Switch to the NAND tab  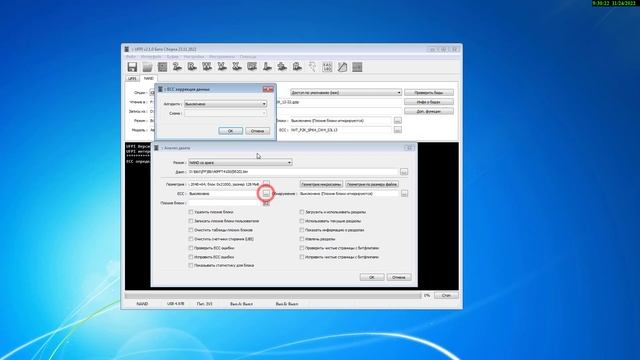click(x=149, y=78)
